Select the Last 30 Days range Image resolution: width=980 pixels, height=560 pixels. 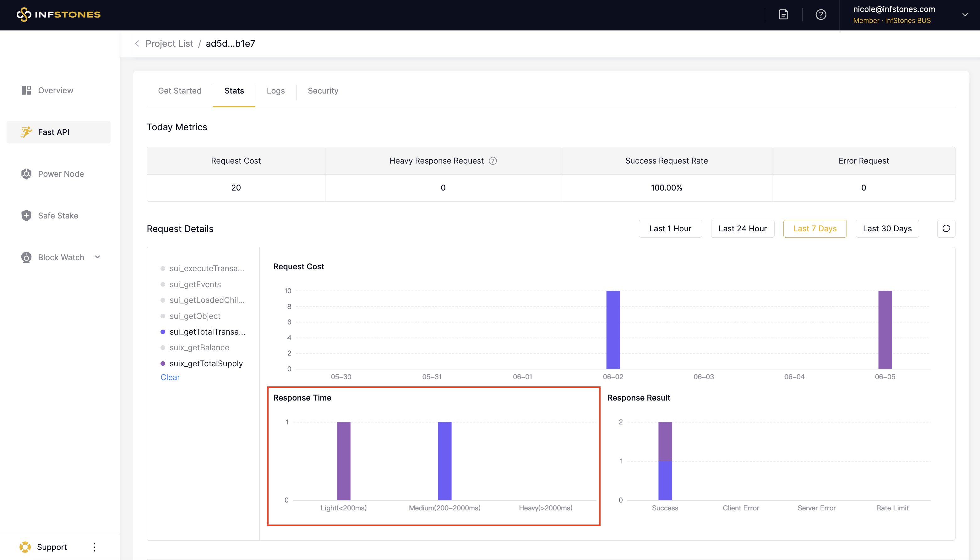887,229
